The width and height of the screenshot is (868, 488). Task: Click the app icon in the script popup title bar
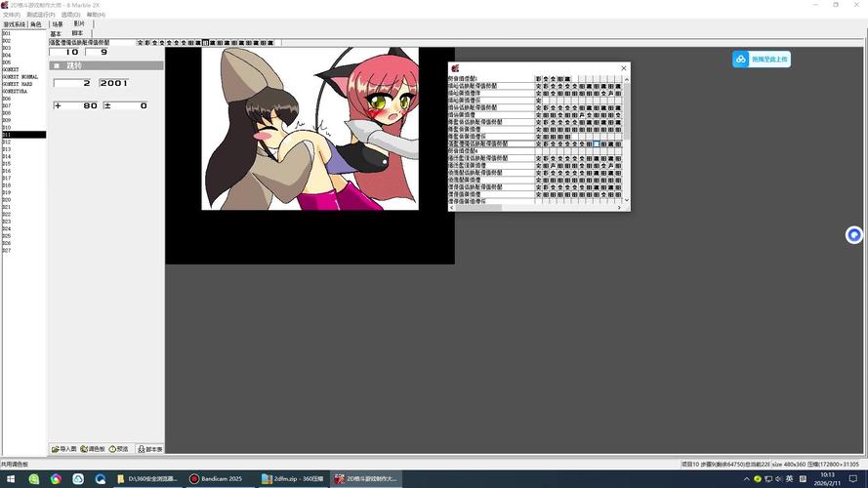[455, 68]
